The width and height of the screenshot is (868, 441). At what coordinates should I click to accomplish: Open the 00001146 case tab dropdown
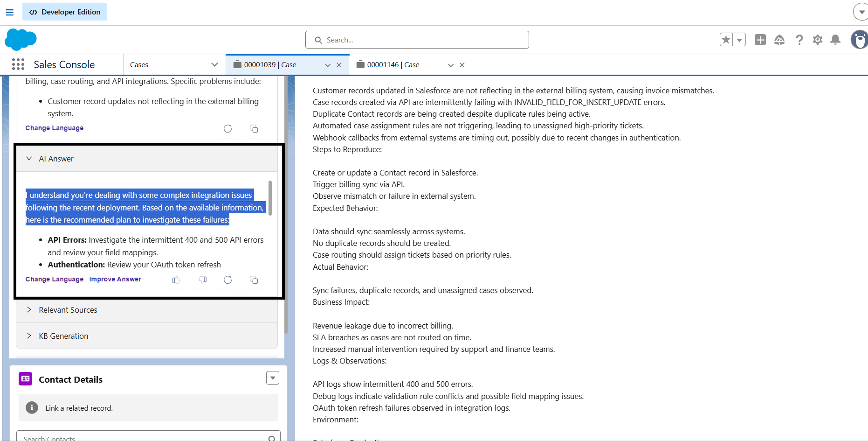tap(451, 65)
